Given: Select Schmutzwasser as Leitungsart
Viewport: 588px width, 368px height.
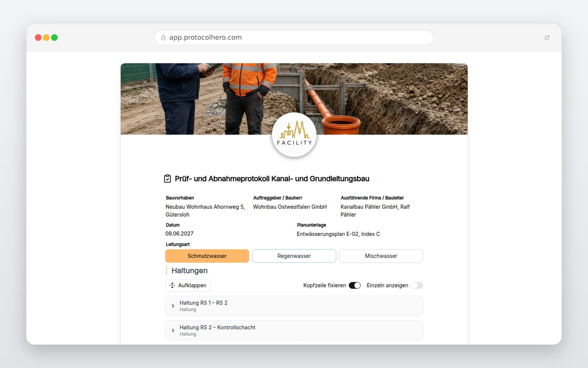Looking at the screenshot, I should pyautogui.click(x=207, y=256).
